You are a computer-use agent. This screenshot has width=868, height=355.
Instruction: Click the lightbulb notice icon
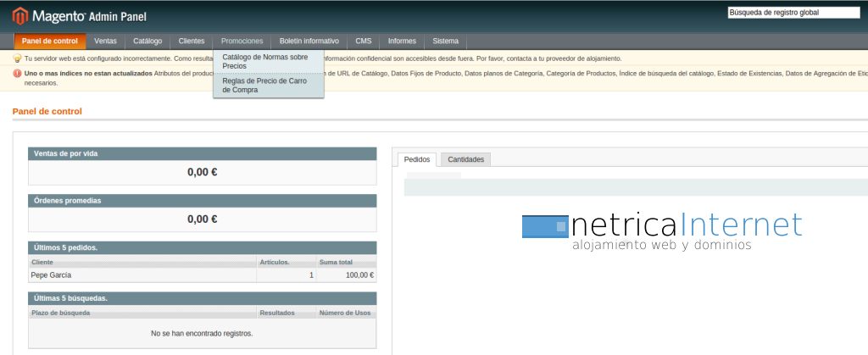17,58
